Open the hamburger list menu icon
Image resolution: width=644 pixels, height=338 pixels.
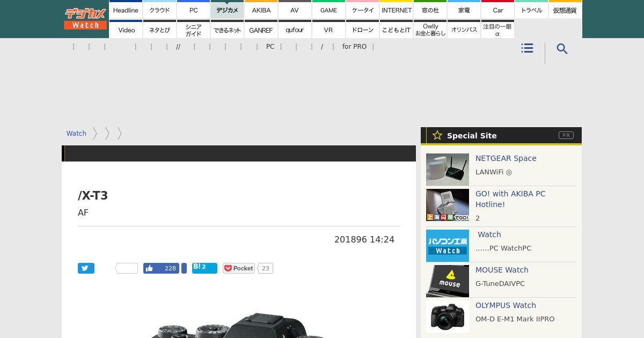tap(527, 48)
